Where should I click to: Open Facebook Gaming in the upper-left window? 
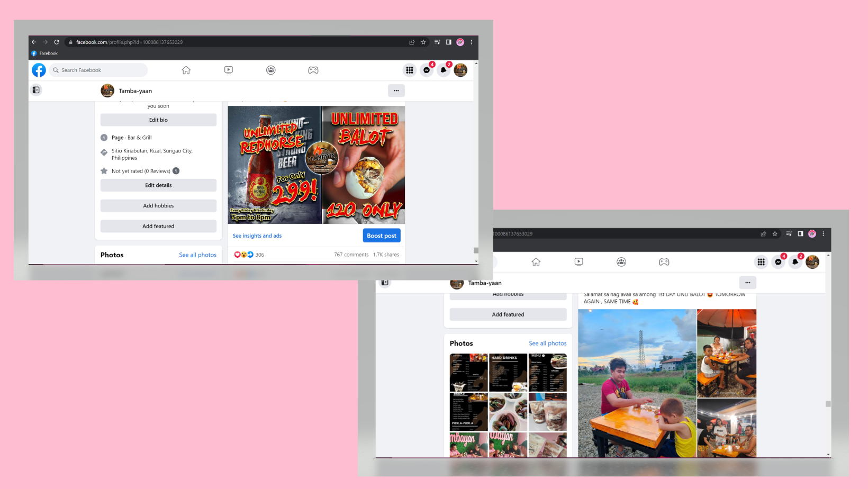coord(313,70)
